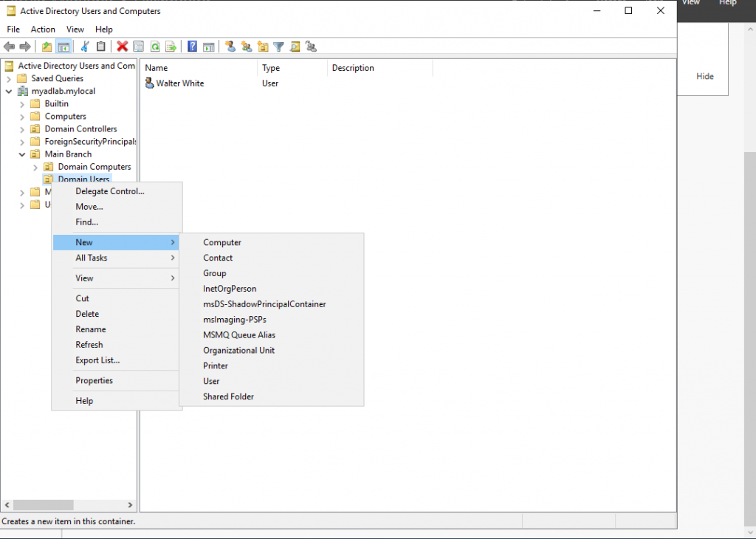Click the Up One Level folder icon

[47, 47]
